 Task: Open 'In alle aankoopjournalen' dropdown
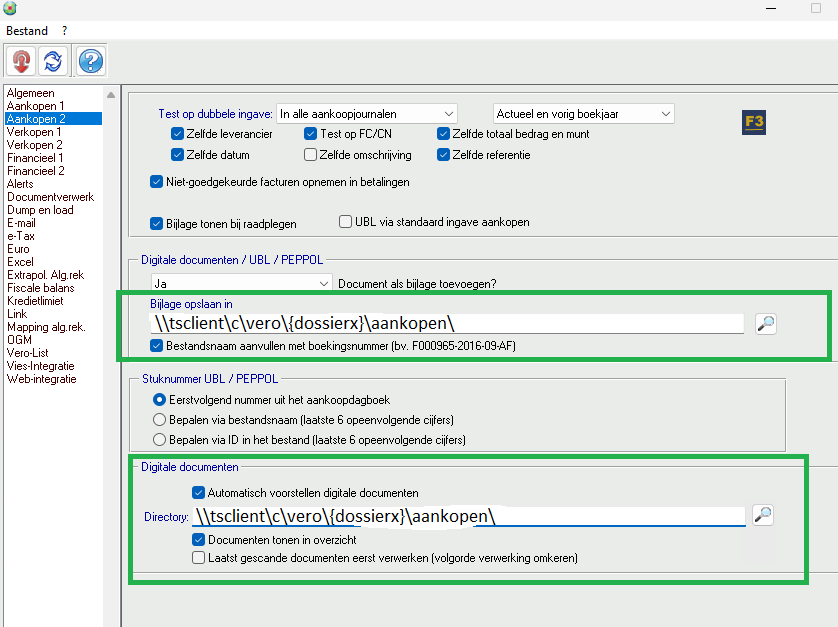coord(367,114)
